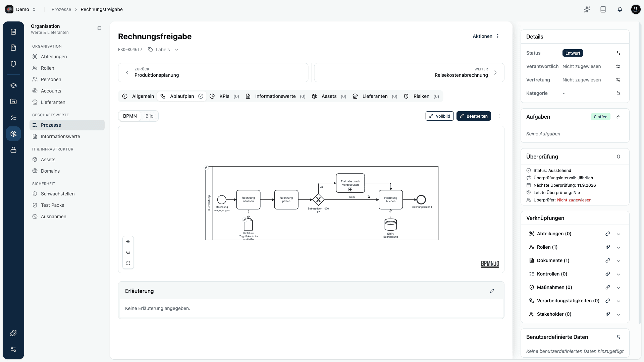The height and width of the screenshot is (362, 644).
Task: Click the Prozesse breadcrumb
Action: pos(61,9)
